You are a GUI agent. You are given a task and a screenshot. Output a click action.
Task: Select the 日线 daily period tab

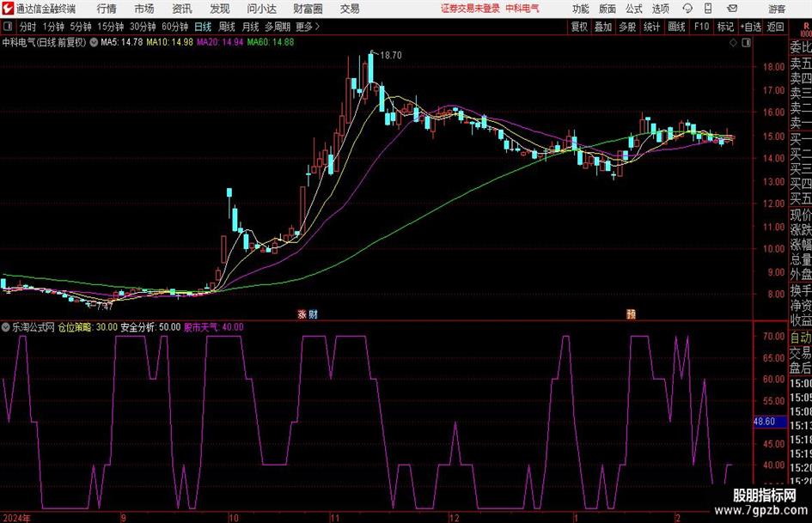point(203,27)
